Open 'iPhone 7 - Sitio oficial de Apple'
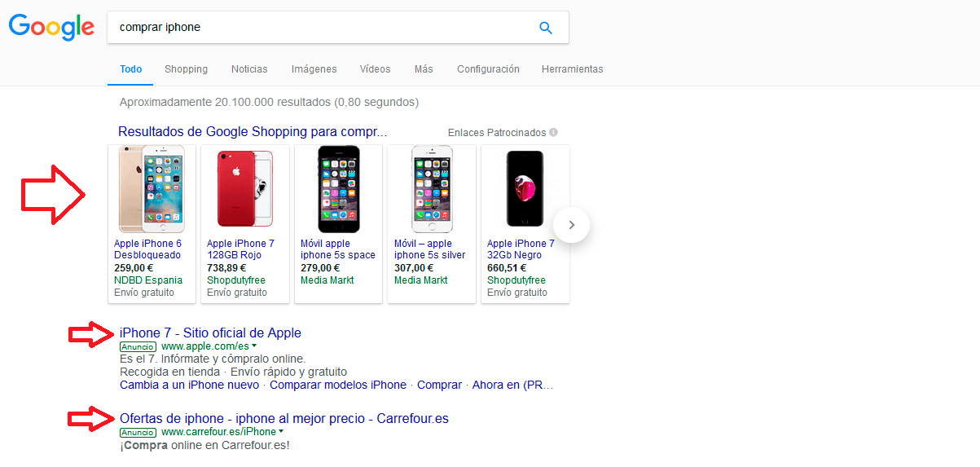Screen dimensions: 980x467 210,333
